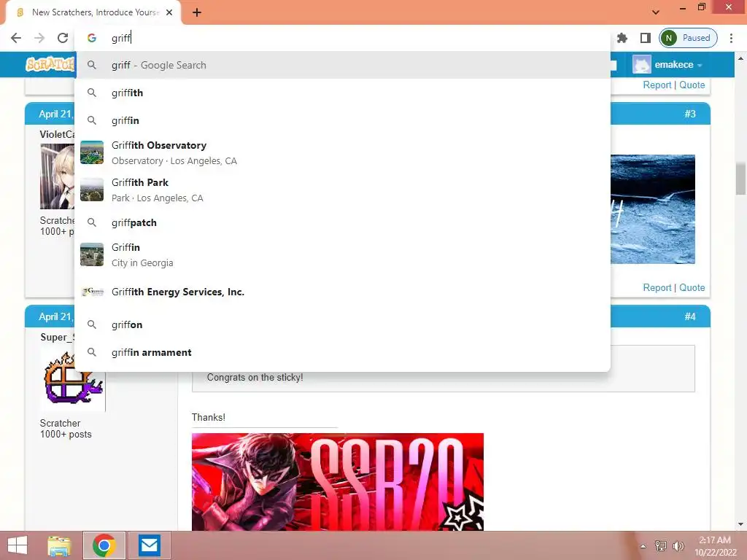Click the Scratch logo
Image resolution: width=747 pixels, height=560 pixels.
50,64
